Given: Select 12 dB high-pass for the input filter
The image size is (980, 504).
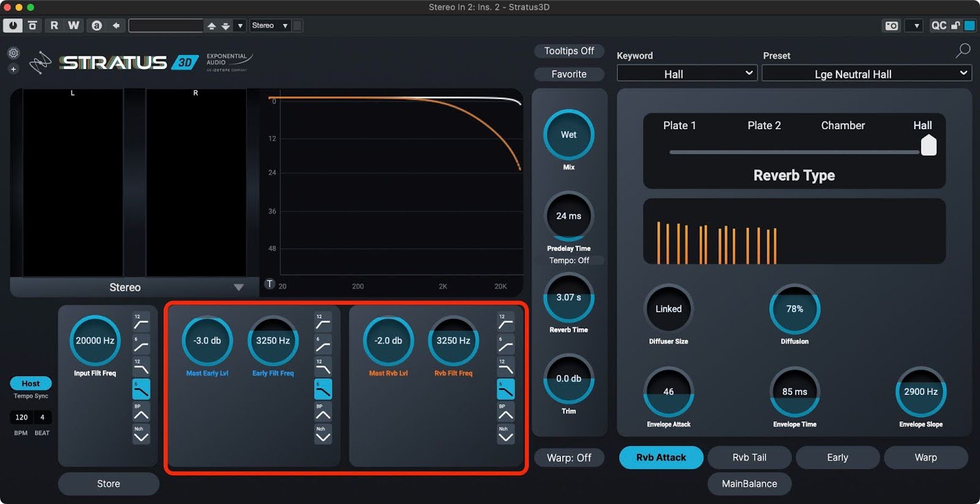Looking at the screenshot, I should coord(141,322).
